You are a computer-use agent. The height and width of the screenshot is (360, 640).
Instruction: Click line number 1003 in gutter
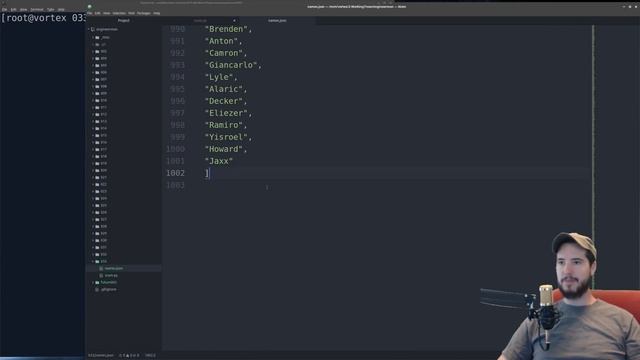coord(176,185)
